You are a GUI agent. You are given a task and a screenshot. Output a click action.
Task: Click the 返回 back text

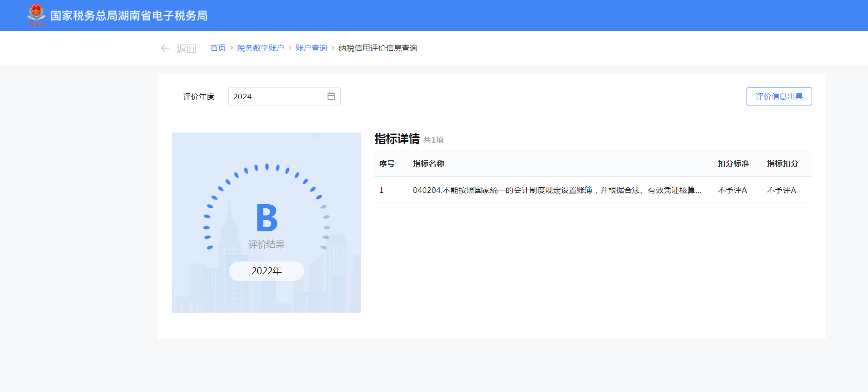(x=187, y=49)
